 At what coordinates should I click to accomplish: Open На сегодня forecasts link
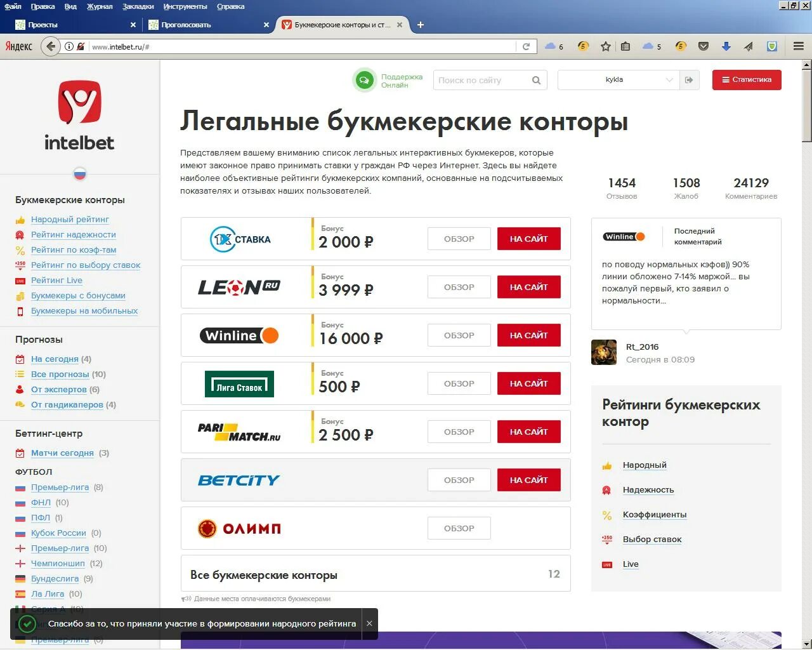55,359
